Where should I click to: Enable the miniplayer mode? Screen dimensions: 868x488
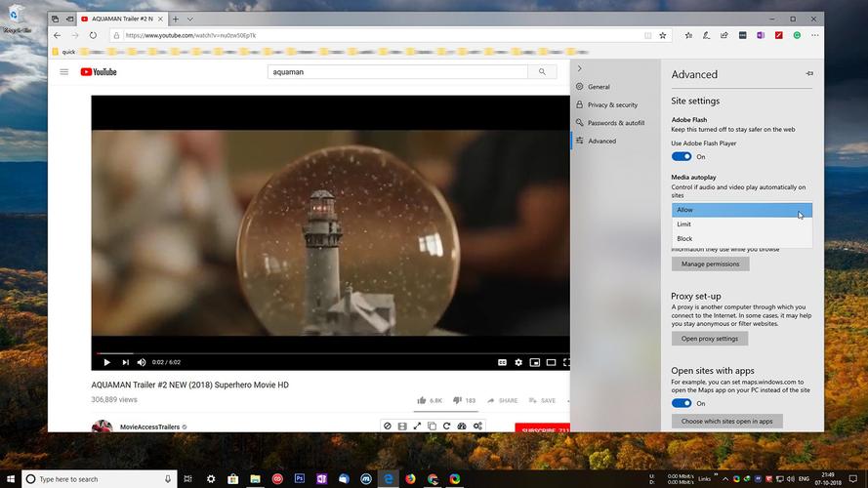pyautogui.click(x=535, y=362)
